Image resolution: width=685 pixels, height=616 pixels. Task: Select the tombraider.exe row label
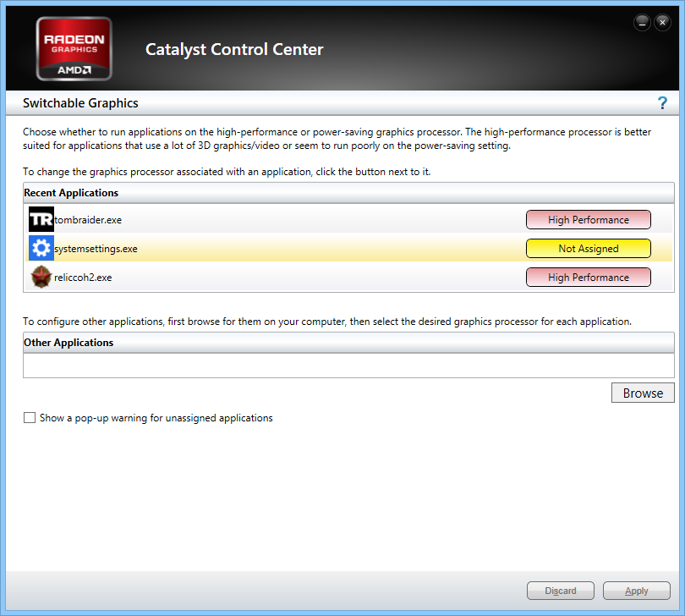click(x=88, y=220)
